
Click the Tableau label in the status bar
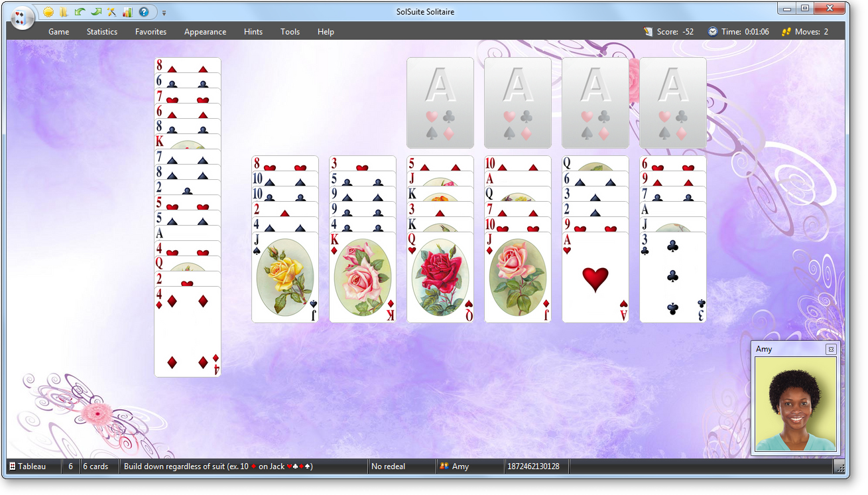pos(32,466)
